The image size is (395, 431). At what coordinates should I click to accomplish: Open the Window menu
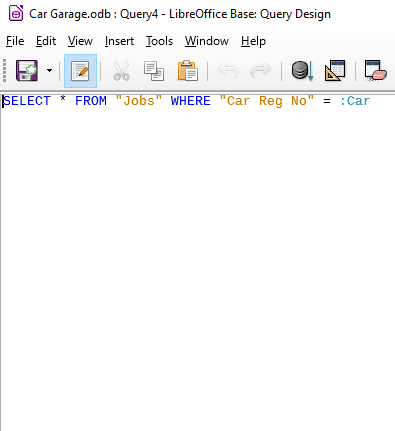[207, 41]
